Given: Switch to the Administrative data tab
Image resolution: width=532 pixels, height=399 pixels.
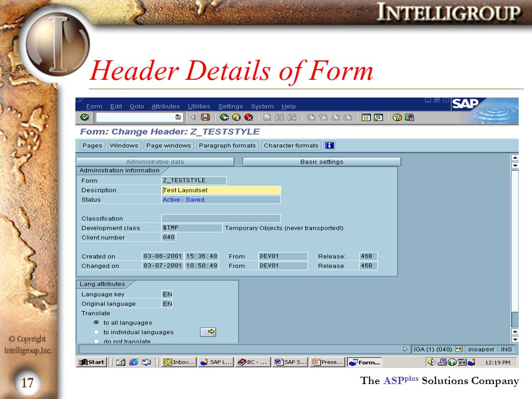Looking at the screenshot, I should pyautogui.click(x=155, y=162).
